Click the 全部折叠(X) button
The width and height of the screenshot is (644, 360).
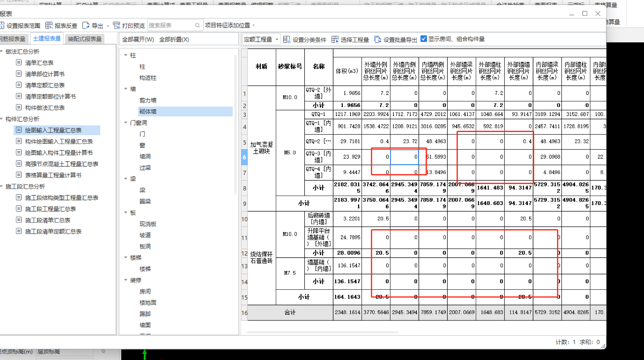tap(174, 39)
